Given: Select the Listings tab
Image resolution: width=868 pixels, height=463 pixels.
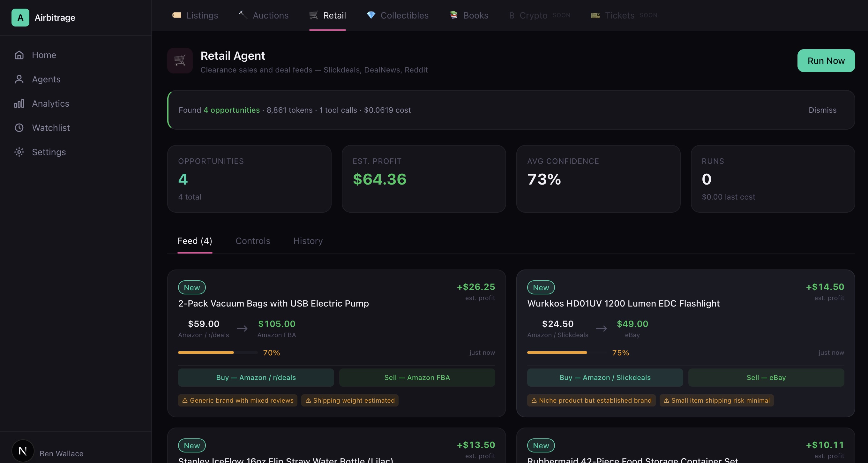Looking at the screenshot, I should [195, 16].
